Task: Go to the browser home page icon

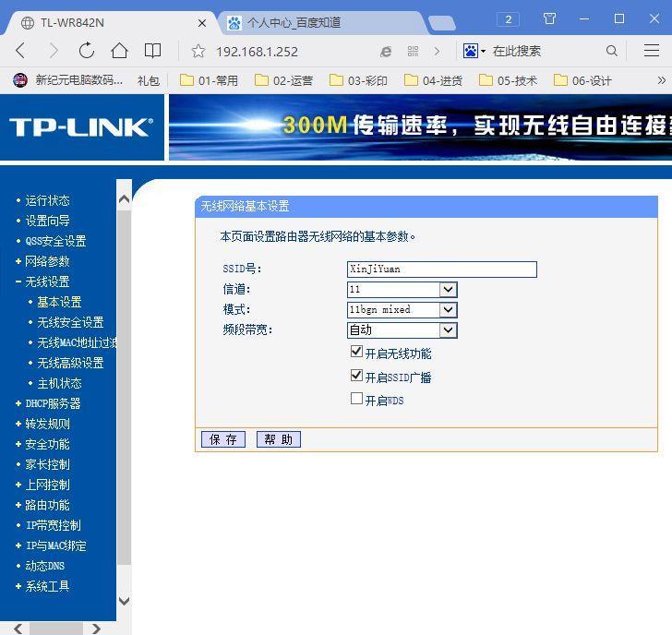Action: (x=119, y=51)
